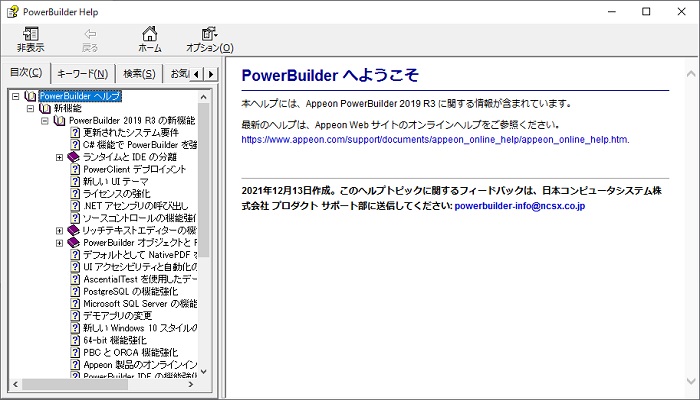
Task: Click topic icon for 新しい UI テーマ
Action: 75,181
